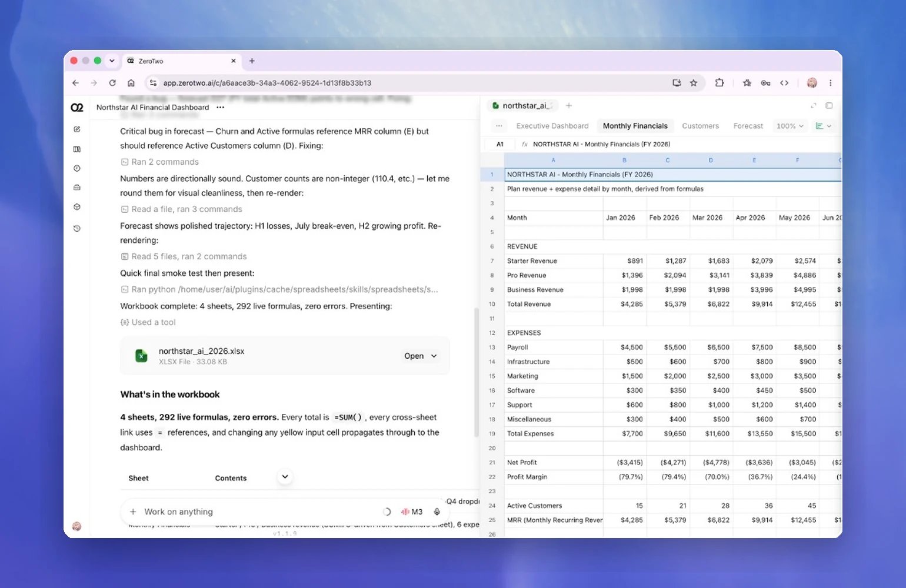Select row 10 header
906x588 pixels.
(492, 304)
